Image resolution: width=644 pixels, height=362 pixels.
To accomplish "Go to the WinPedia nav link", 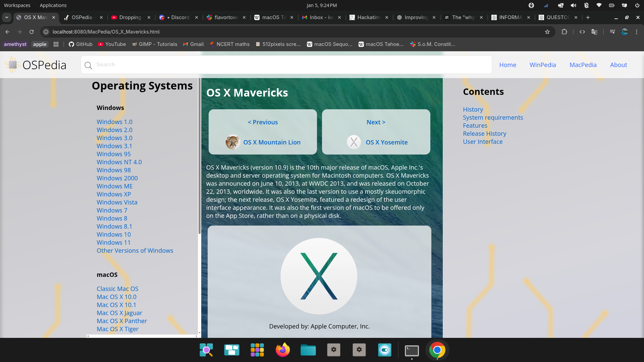I will (x=542, y=65).
